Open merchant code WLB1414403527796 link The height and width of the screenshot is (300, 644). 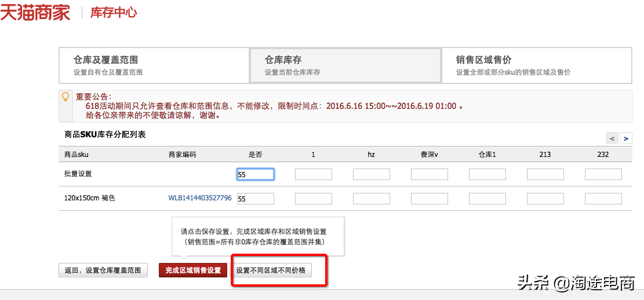point(200,198)
